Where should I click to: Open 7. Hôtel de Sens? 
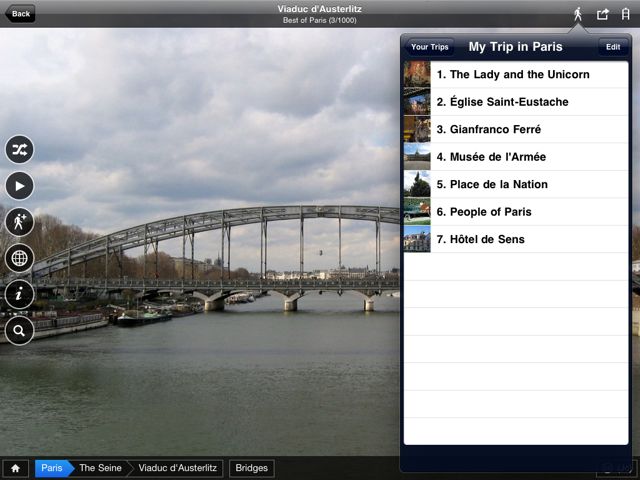(516, 239)
